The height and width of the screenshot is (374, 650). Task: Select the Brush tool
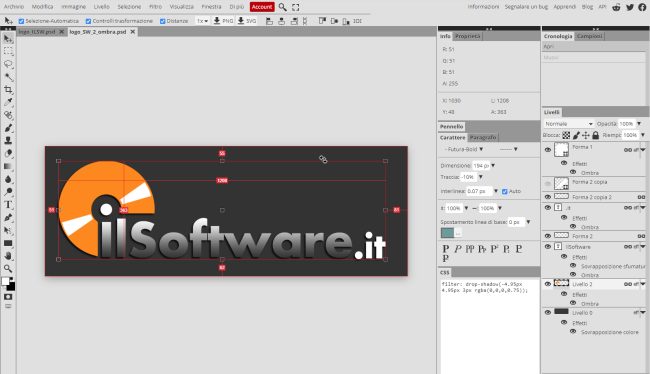(x=8, y=128)
